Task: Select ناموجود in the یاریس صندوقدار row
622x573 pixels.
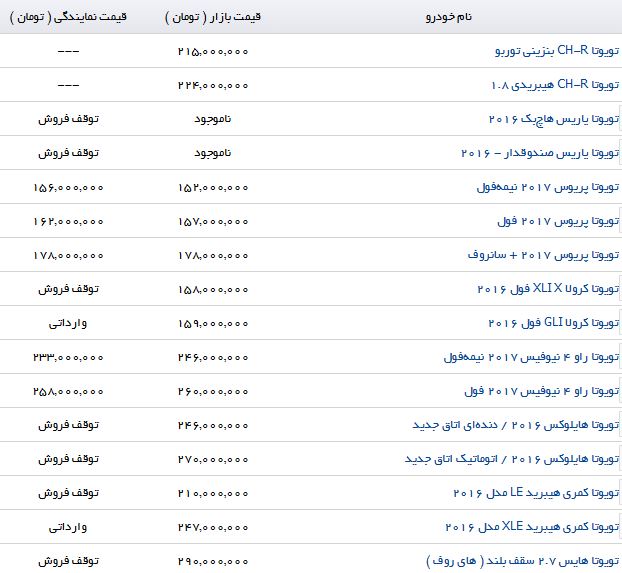Action: point(213,153)
